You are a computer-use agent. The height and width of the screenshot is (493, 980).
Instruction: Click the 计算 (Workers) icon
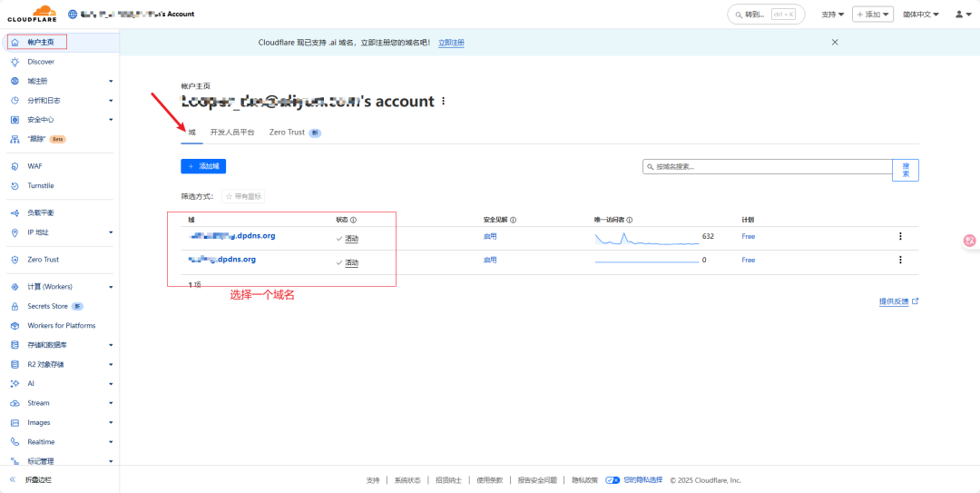[x=15, y=287]
